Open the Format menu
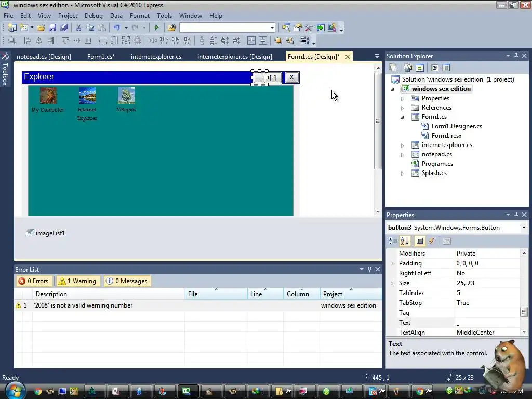Screen dimensions: 532x399 tap(139, 16)
